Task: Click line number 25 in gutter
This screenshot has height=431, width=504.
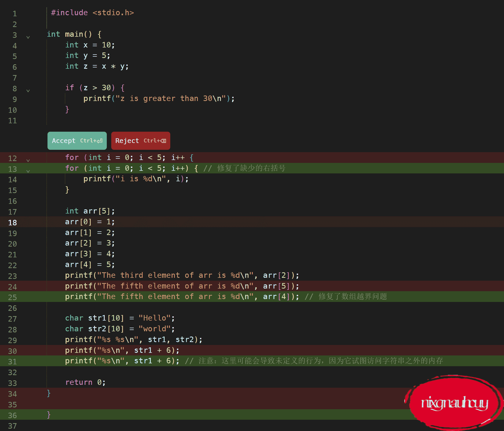Action: coord(12,297)
